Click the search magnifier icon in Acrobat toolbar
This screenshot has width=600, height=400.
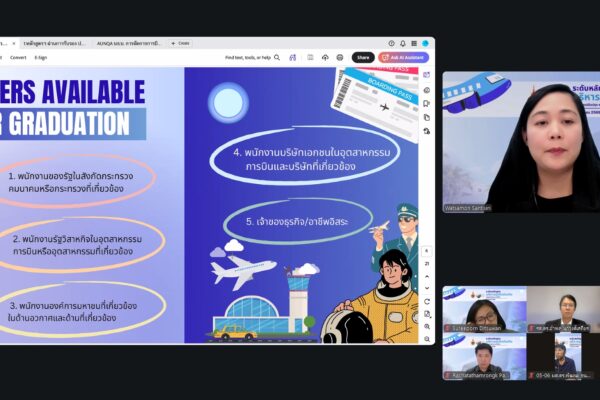(277, 57)
